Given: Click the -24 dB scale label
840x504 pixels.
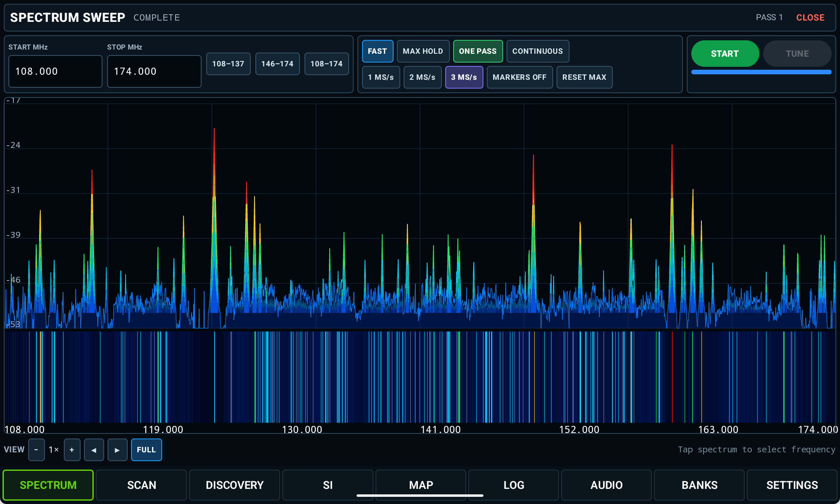Looking at the screenshot, I should (13, 145).
